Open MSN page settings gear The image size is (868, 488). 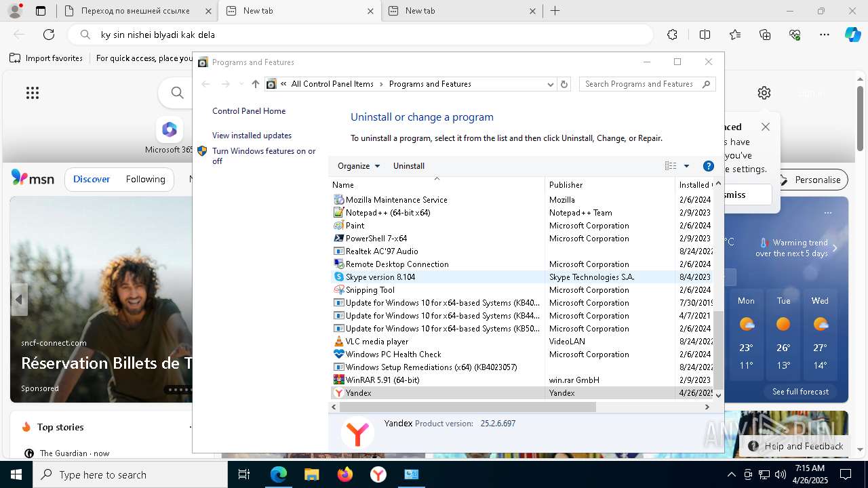(x=764, y=93)
